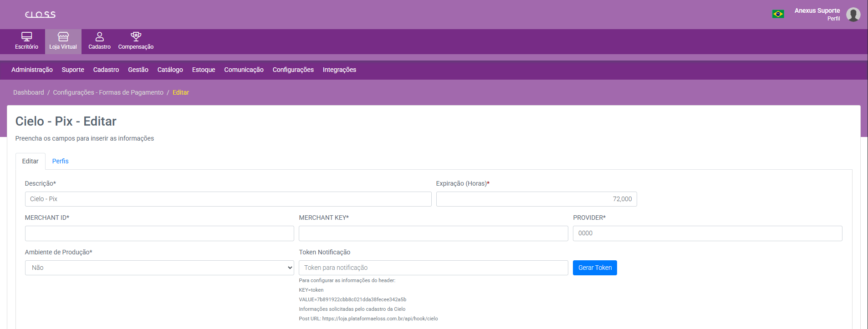Expand the Ambiente de Produção dropdown
Viewport: 868px width, 329px height.
point(159,268)
